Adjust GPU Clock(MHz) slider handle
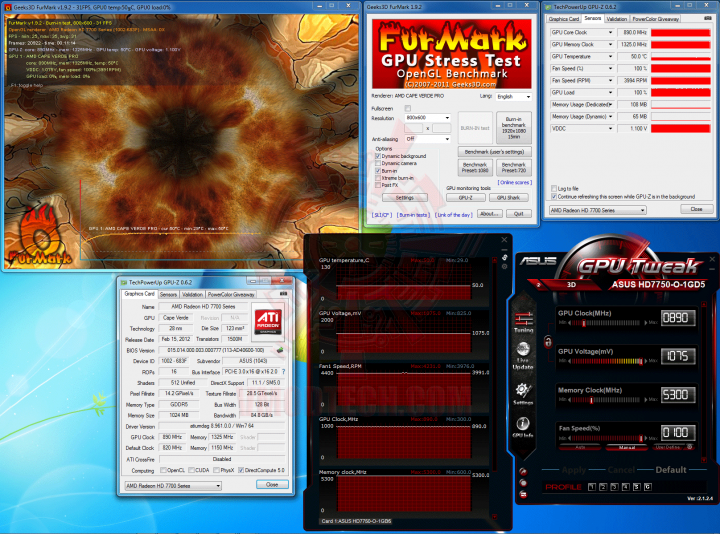The width and height of the screenshot is (720, 534). (x=584, y=323)
